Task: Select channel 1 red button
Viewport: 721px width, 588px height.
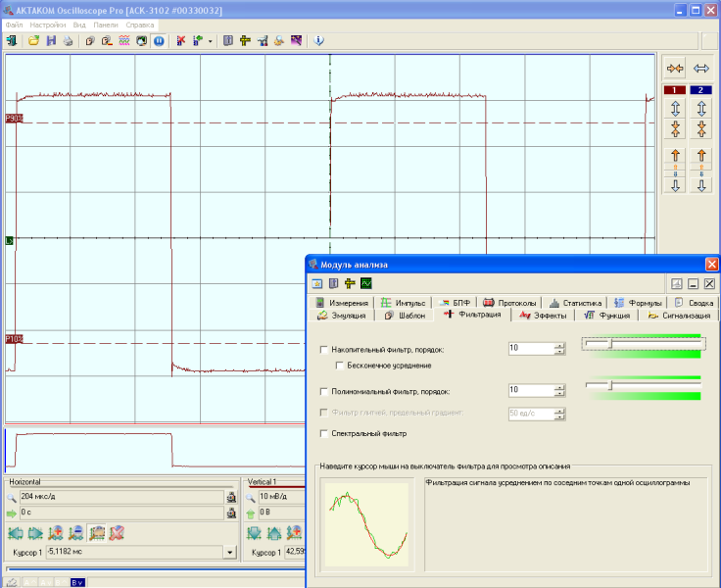Action: (675, 90)
